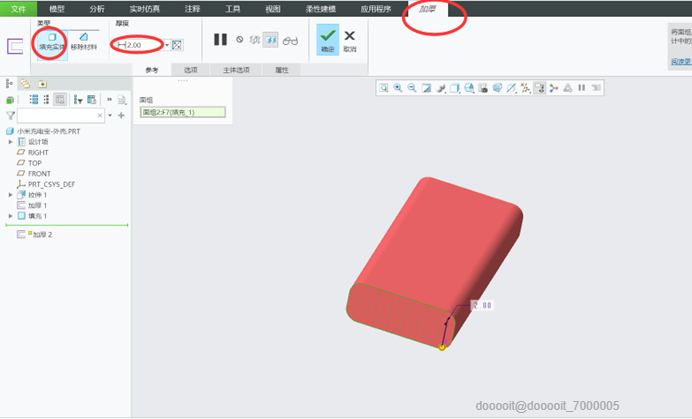The width and height of the screenshot is (692, 419).
Task: Click the repaint icon in graphics toolbar
Action: tap(426, 88)
